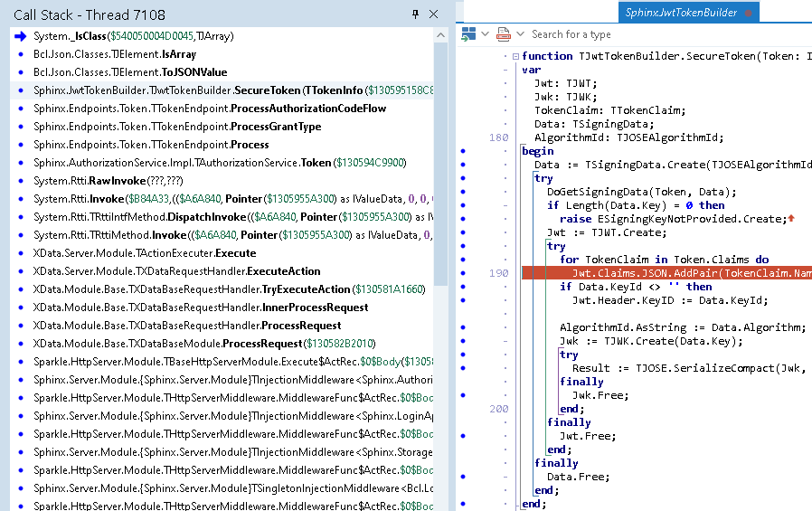Image resolution: width=812 pixels, height=511 pixels.
Task: Click the frame dot beside System.Rtti.RawInvoke
Action: (20, 181)
